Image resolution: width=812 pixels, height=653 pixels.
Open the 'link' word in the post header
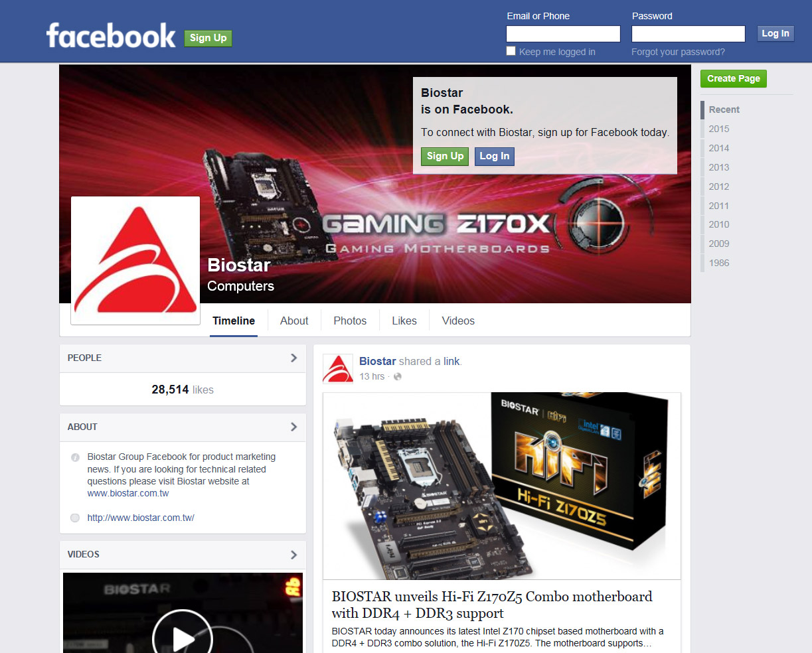451,362
